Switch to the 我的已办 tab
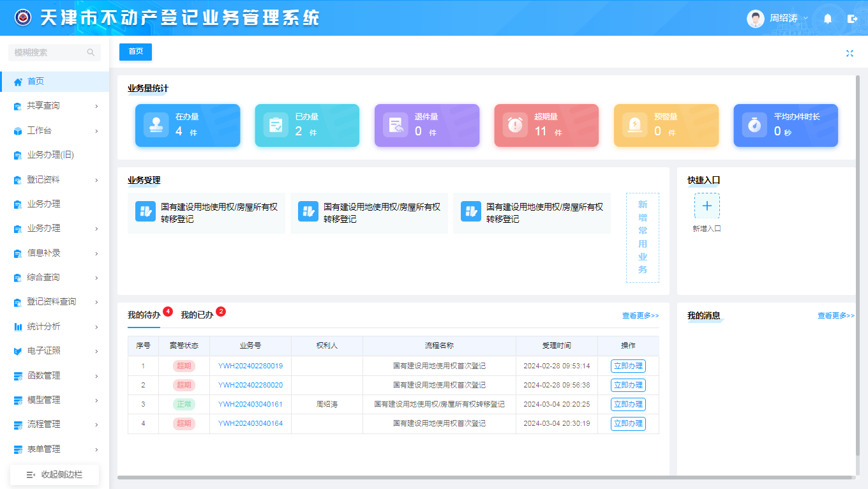Viewport: 868px width, 489px height. (197, 315)
